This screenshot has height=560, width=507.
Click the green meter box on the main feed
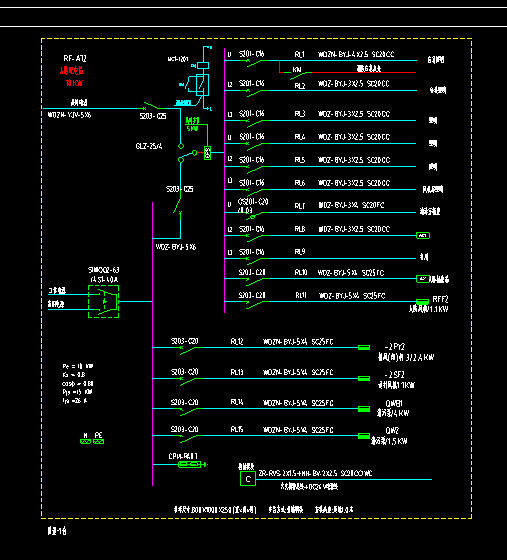[207, 153]
